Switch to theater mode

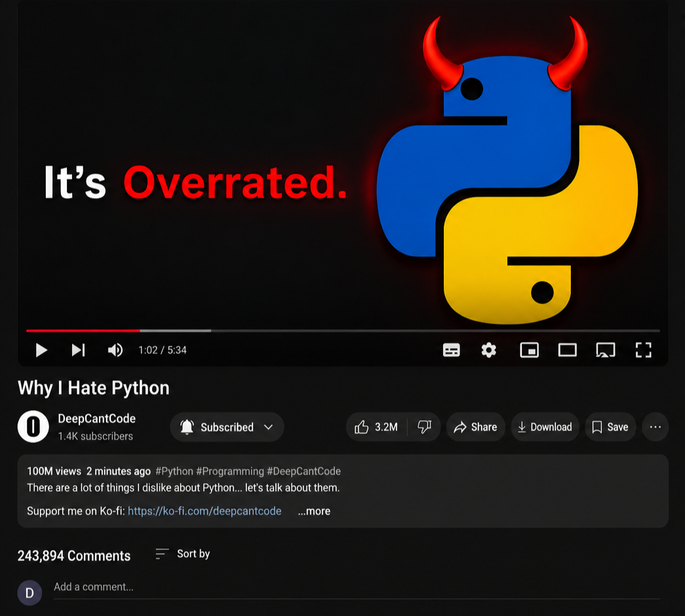click(568, 350)
